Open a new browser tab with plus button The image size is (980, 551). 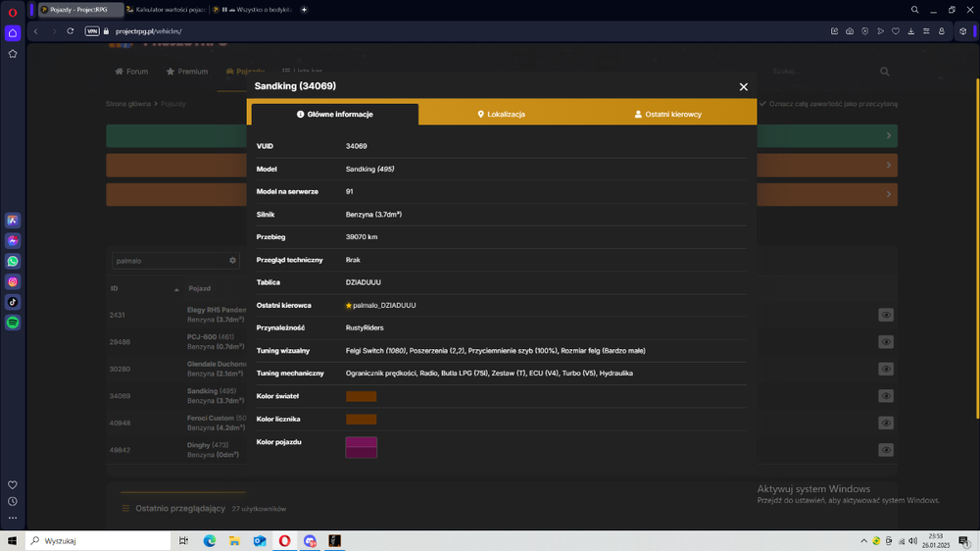tap(304, 10)
